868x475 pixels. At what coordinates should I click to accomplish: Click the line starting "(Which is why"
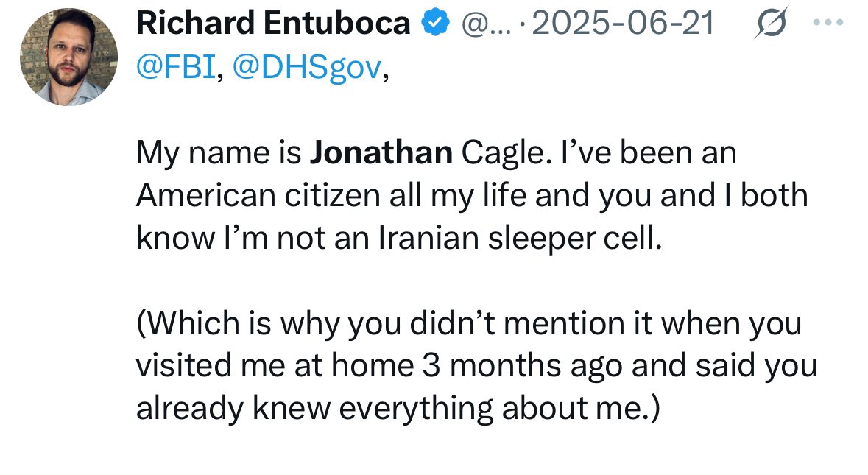pos(468,324)
